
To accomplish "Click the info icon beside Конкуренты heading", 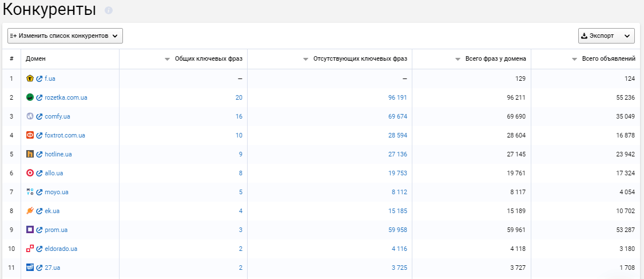I will [x=109, y=11].
